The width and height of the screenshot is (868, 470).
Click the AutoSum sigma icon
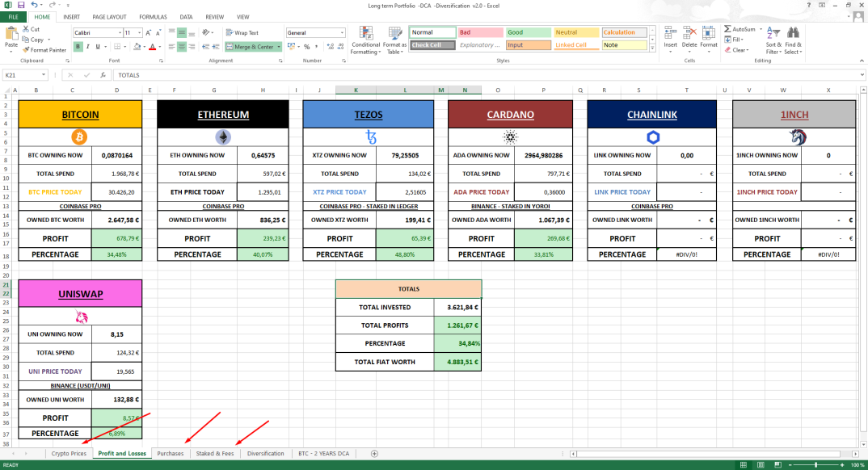727,29
